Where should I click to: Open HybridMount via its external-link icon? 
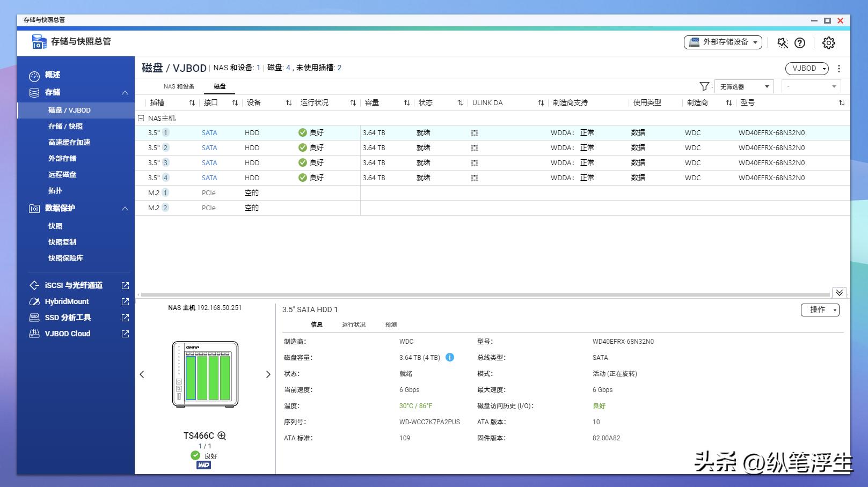(x=125, y=301)
